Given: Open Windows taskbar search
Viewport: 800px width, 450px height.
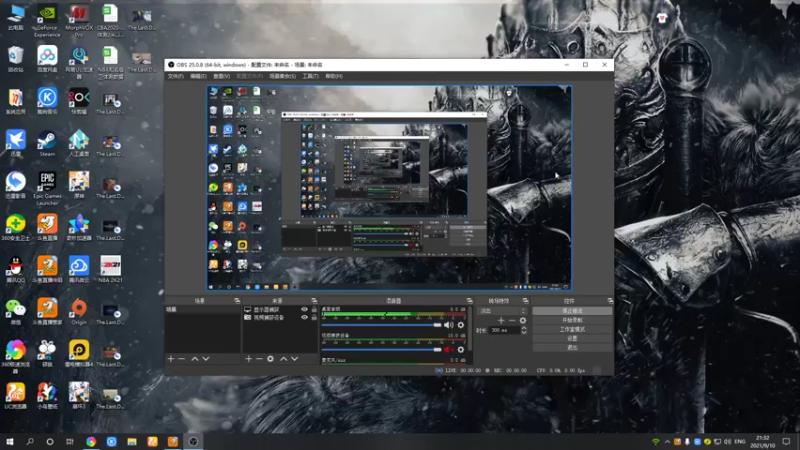Looking at the screenshot, I should tap(30, 441).
